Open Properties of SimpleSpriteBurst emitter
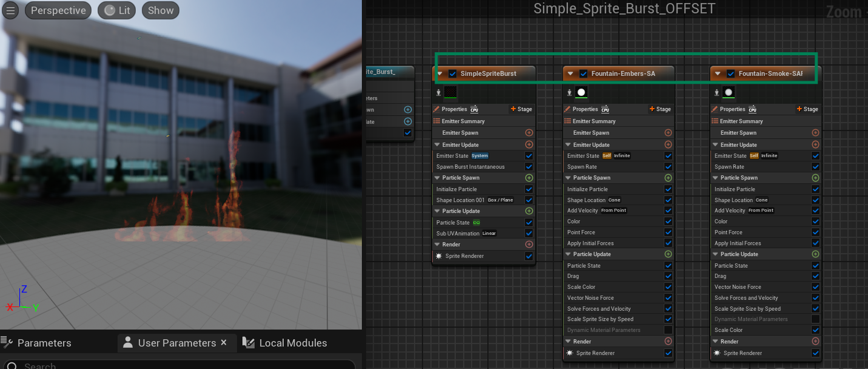This screenshot has height=369, width=868. (x=454, y=109)
